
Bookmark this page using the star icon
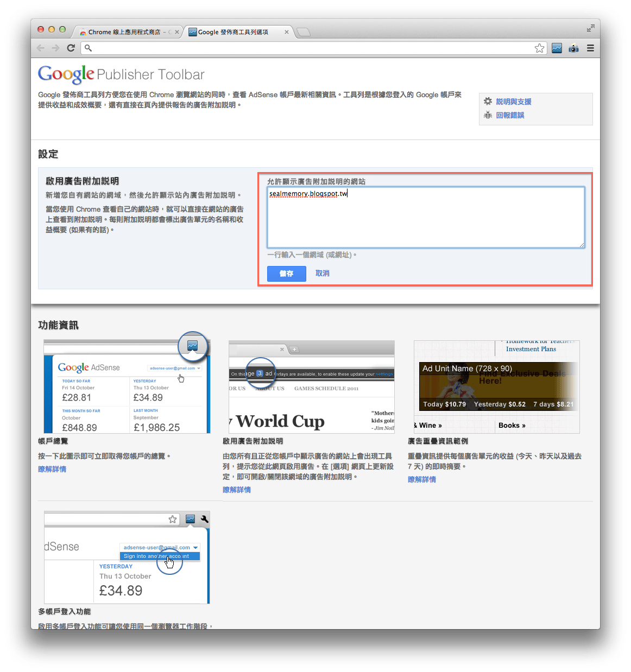click(x=540, y=48)
